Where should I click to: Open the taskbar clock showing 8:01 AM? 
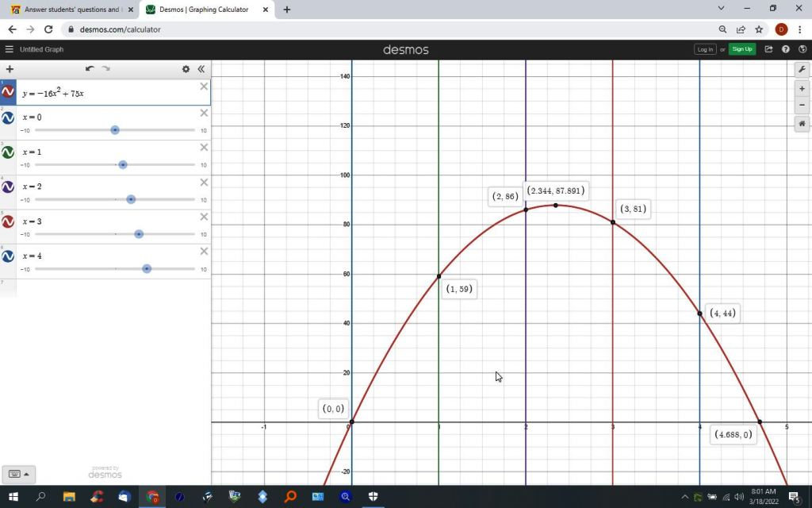pos(764,497)
